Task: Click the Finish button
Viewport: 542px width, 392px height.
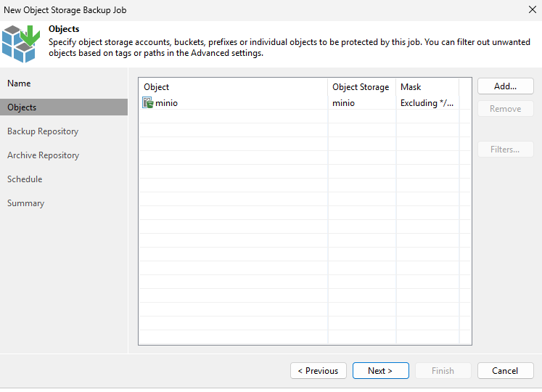Action: pyautogui.click(x=443, y=370)
